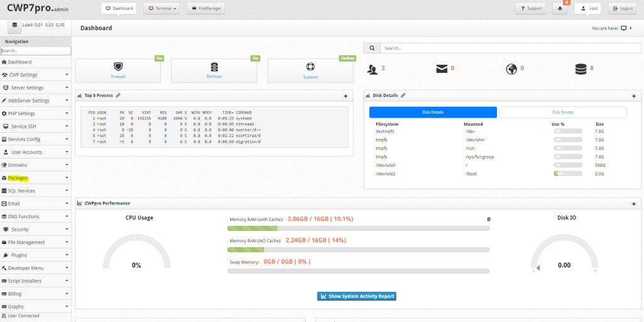Expand the Services Config menu
Viewport: 644px width, 322px height.
tap(35, 139)
